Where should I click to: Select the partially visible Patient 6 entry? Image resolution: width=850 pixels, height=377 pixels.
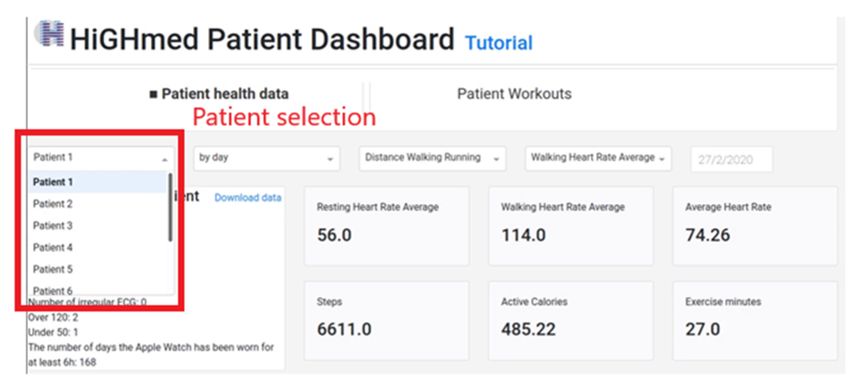tap(98, 289)
